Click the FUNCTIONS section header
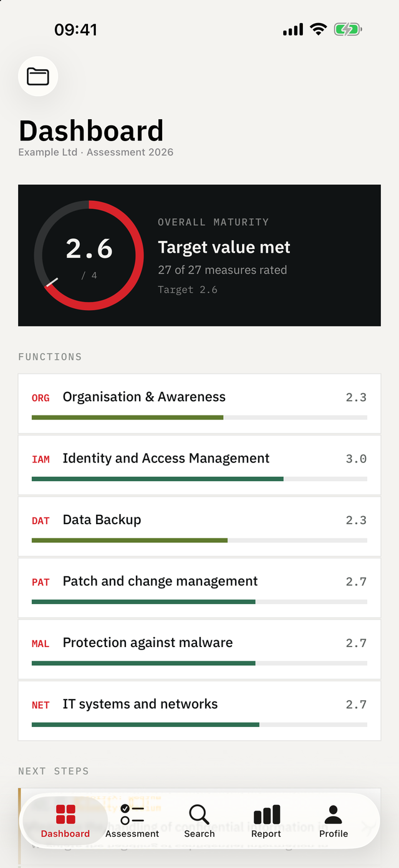 50,357
